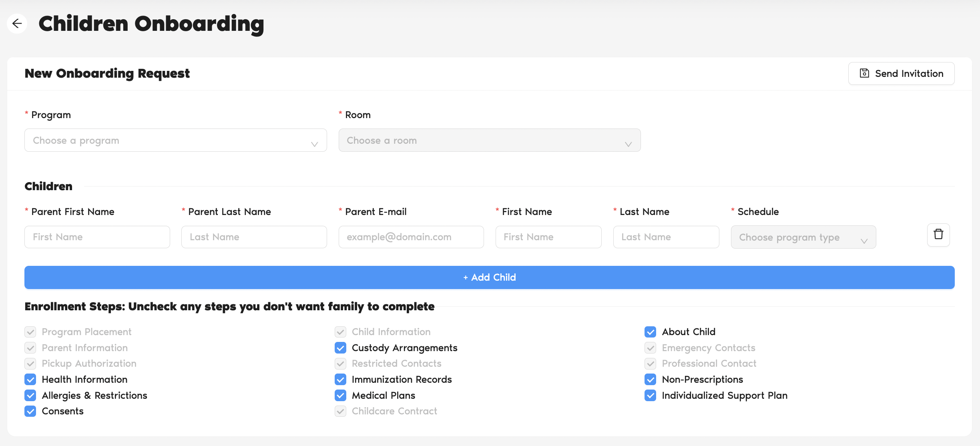The width and height of the screenshot is (980, 446).
Task: Click the back arrow icon
Action: 17,24
